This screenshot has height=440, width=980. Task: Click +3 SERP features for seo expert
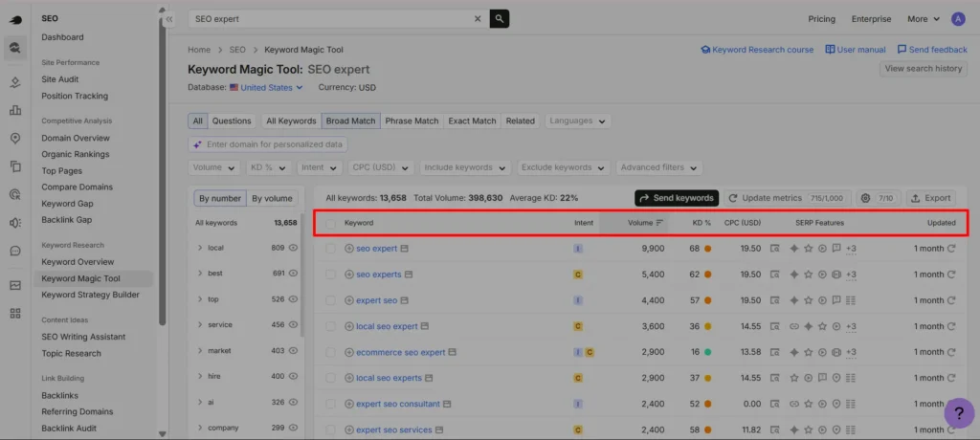click(x=851, y=249)
